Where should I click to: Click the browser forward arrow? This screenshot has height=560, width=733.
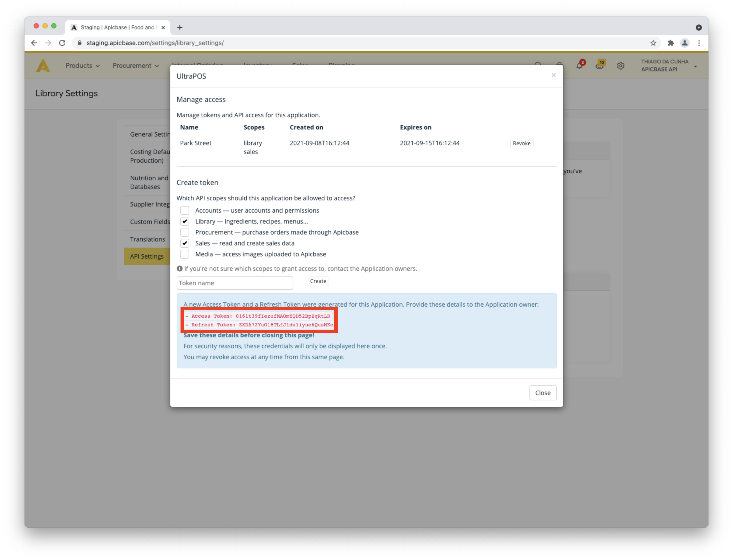click(x=48, y=43)
